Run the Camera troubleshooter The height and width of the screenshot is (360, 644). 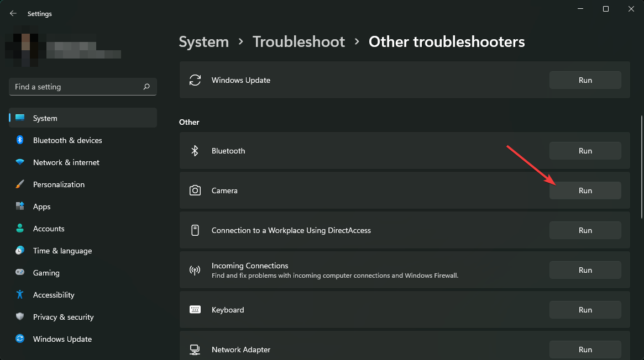coord(585,190)
